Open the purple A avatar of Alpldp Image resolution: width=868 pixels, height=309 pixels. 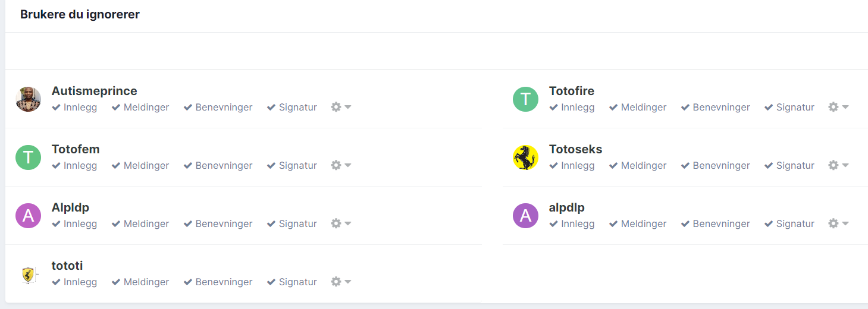pyautogui.click(x=28, y=216)
